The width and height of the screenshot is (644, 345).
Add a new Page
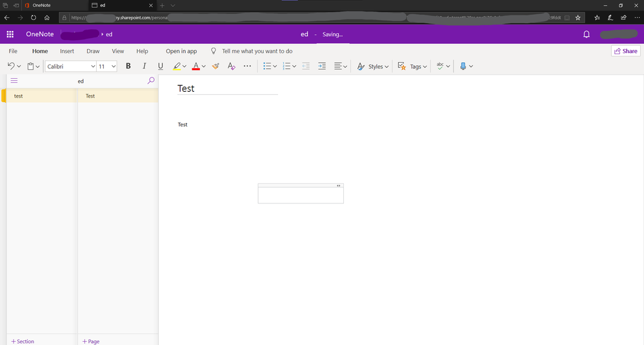pyautogui.click(x=91, y=341)
